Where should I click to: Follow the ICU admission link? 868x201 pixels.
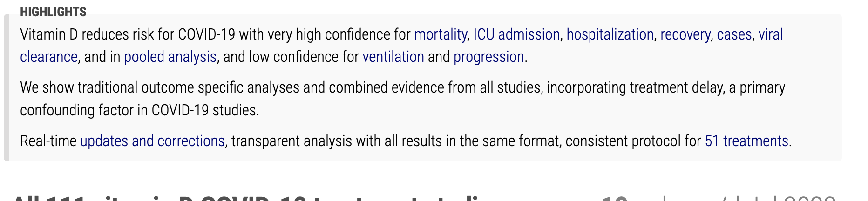pos(516,34)
